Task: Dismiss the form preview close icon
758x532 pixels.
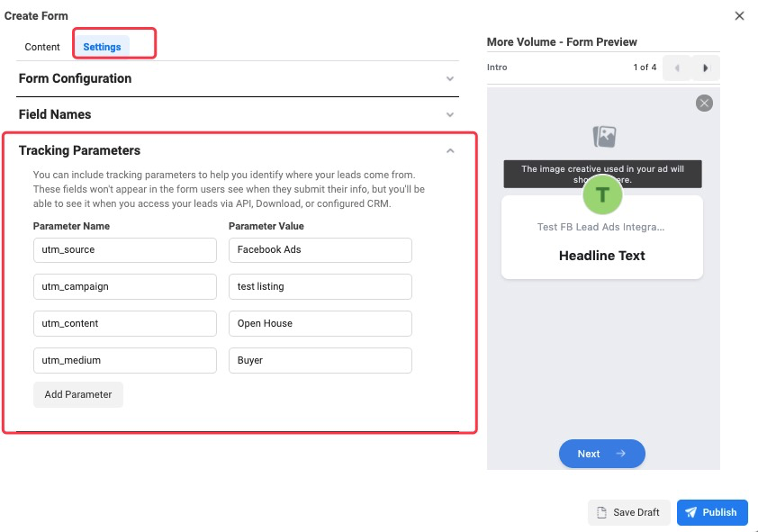Action: 704,103
